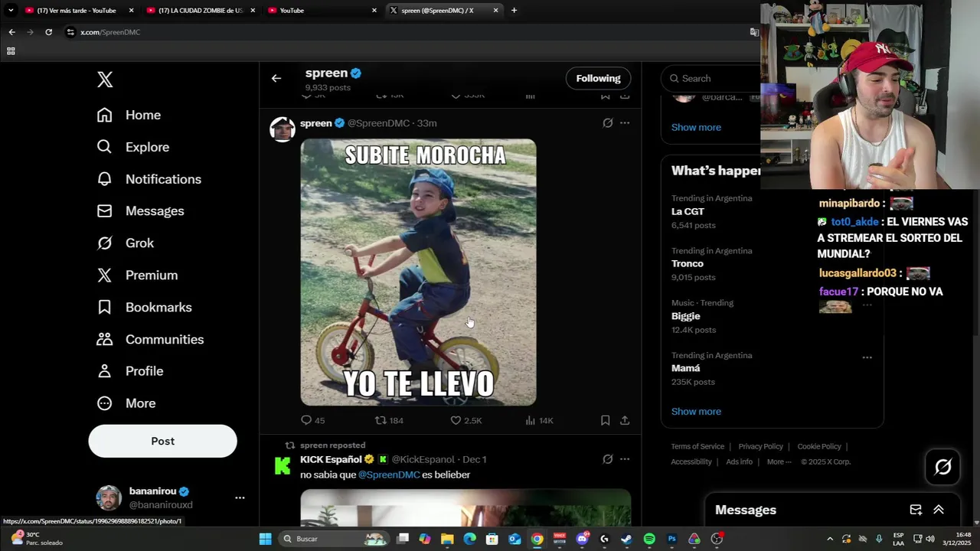This screenshot has height=551, width=980.
Task: Click the Grok icon on KICK Español post
Action: (608, 459)
